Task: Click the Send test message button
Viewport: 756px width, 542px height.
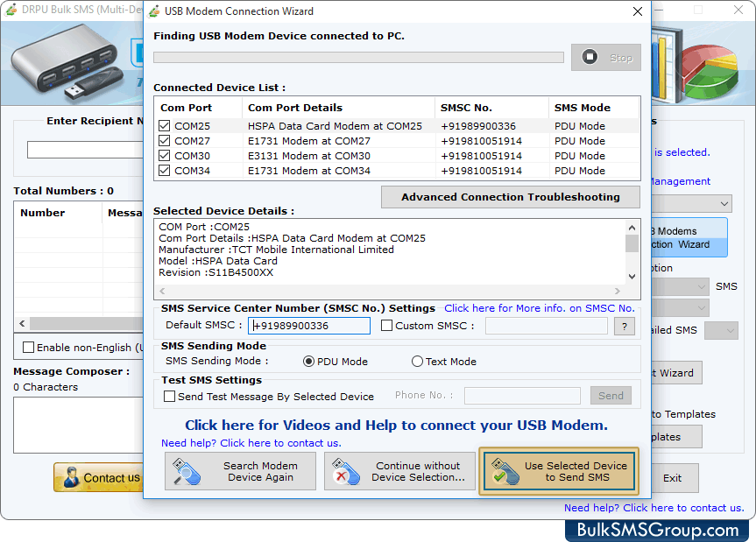Action: click(x=611, y=396)
